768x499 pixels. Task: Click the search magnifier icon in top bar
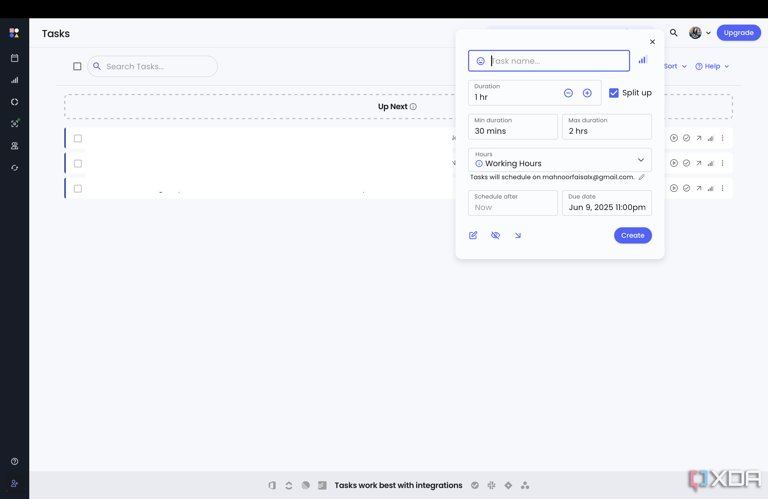[674, 33]
